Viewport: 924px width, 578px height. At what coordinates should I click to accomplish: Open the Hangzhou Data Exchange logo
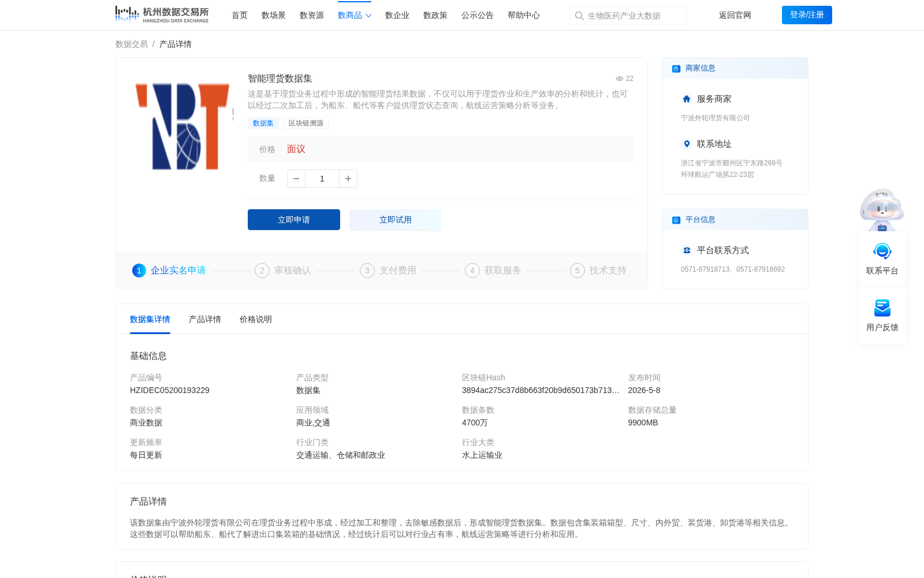pyautogui.click(x=162, y=14)
